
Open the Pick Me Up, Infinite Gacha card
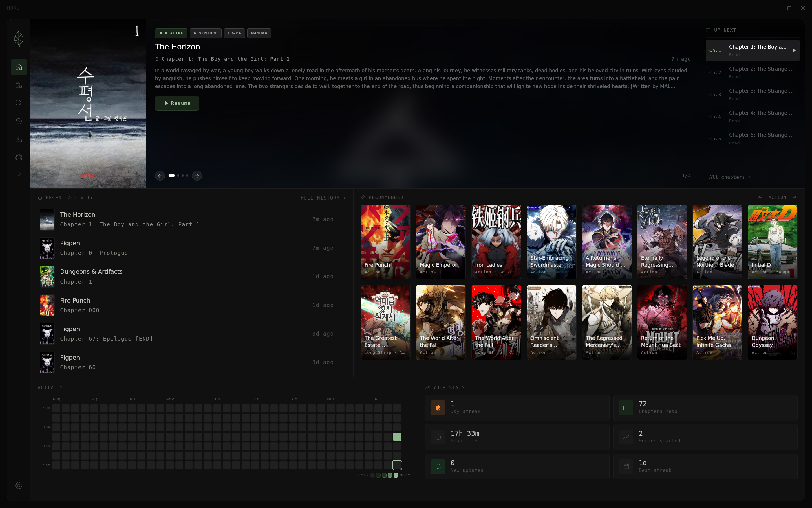717,322
